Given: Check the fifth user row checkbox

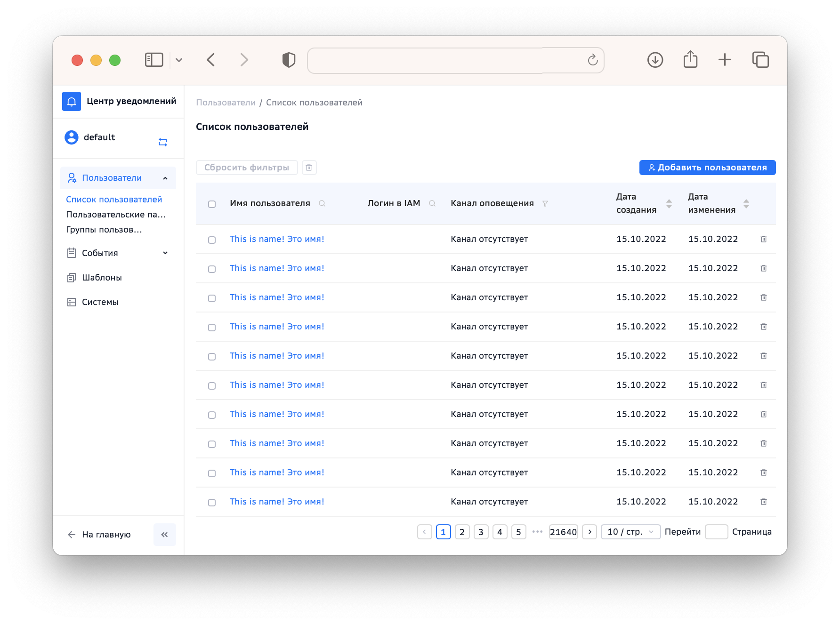Looking at the screenshot, I should [x=212, y=357].
